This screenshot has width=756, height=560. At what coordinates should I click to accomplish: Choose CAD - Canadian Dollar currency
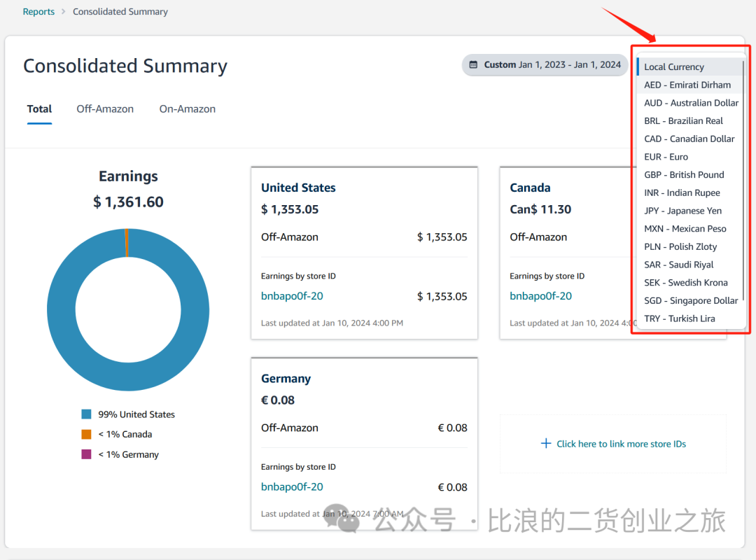click(x=690, y=139)
